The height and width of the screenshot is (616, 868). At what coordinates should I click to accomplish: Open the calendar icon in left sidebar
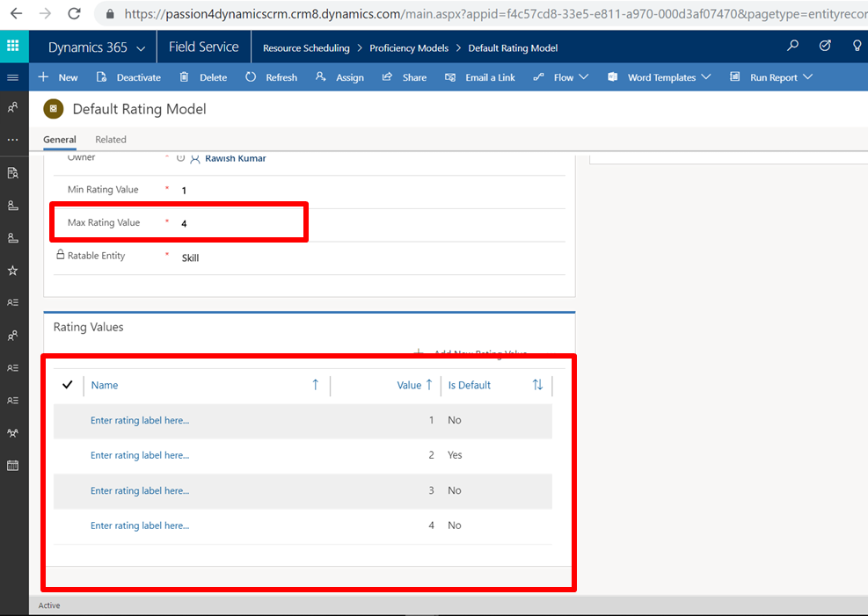click(x=13, y=465)
